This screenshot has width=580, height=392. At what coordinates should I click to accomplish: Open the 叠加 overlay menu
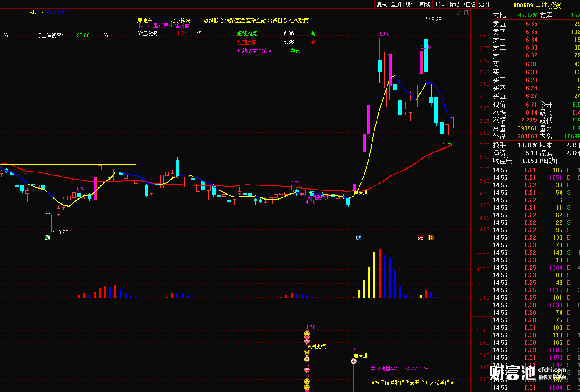click(396, 4)
